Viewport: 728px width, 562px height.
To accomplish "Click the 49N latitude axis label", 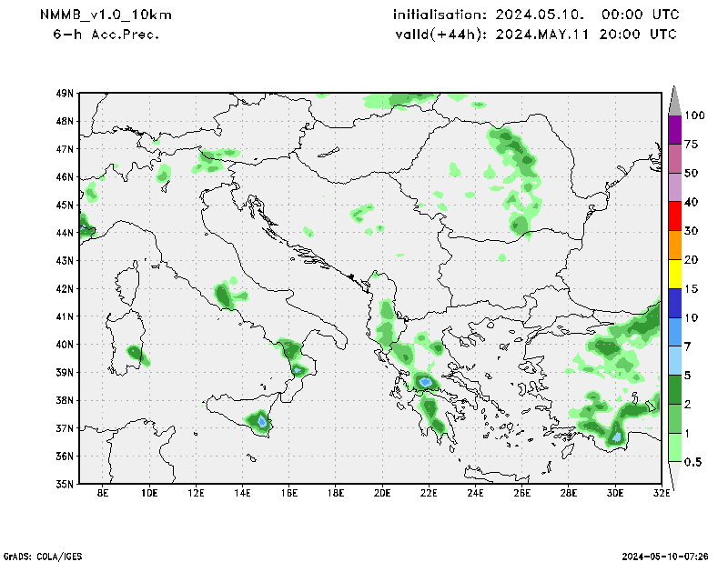I will point(64,93).
